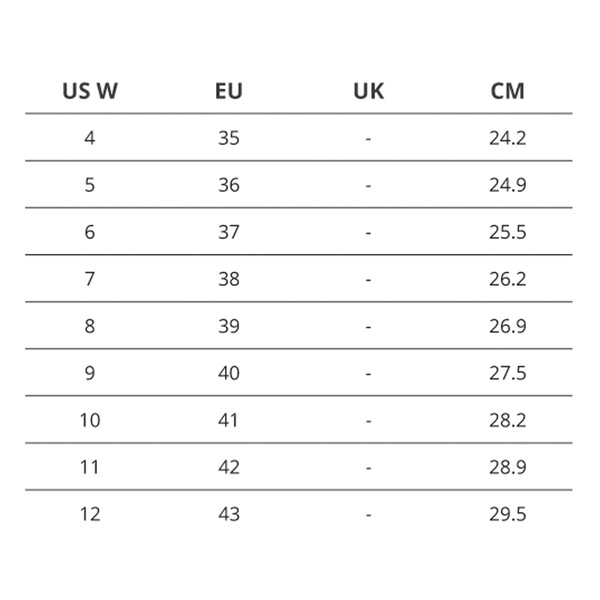The width and height of the screenshot is (600, 600).
Task: Select US W size 10 cell
Action: point(90,420)
